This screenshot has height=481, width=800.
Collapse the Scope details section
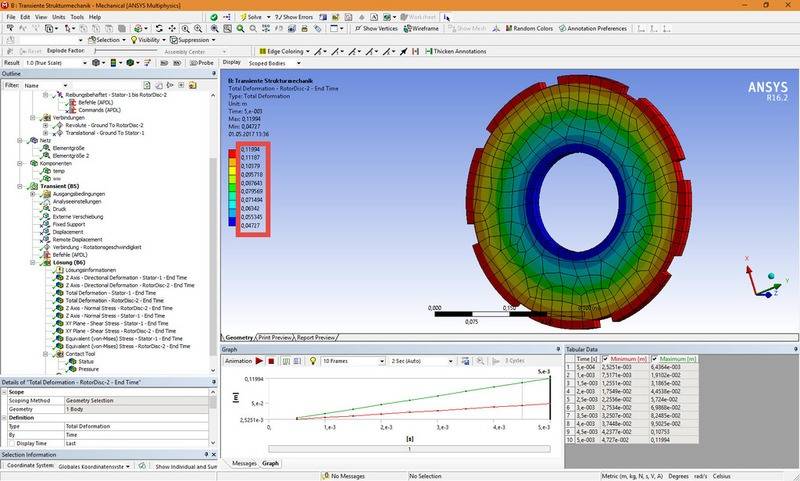(4, 392)
